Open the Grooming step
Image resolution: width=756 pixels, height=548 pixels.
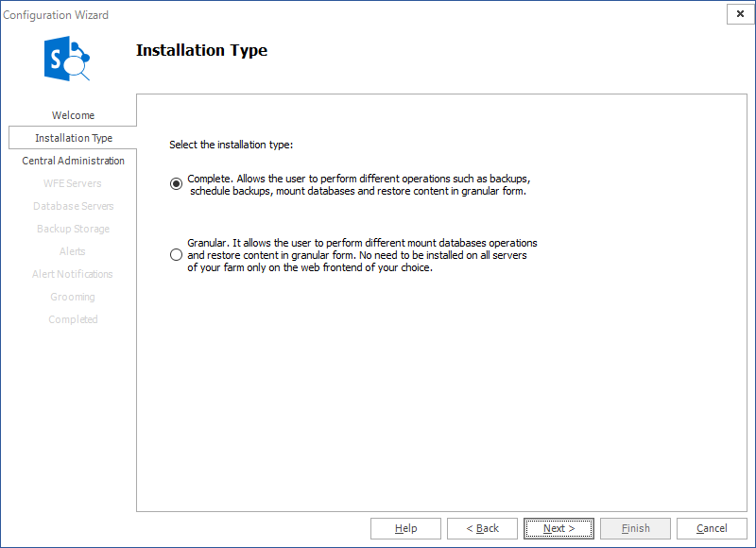pyautogui.click(x=73, y=297)
